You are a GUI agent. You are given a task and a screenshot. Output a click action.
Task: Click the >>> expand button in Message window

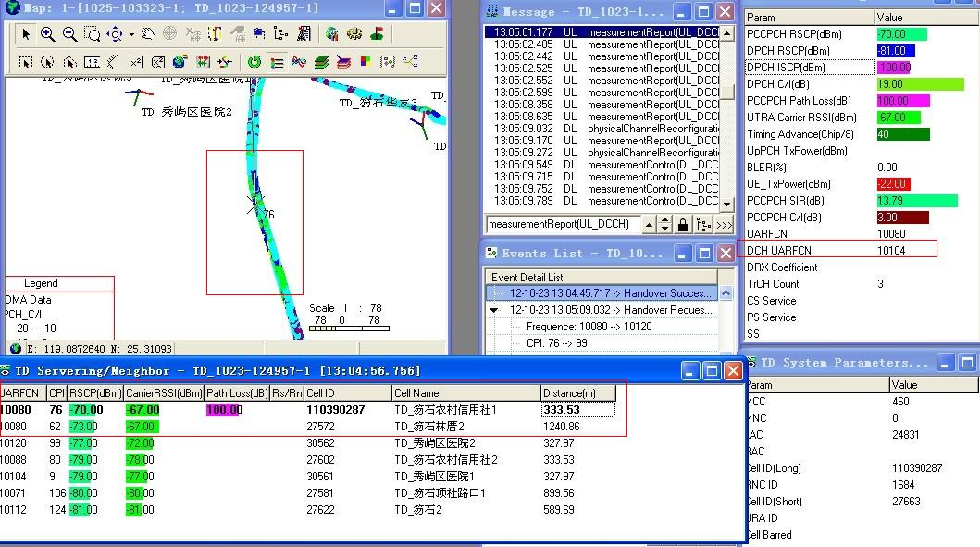pyautogui.click(x=724, y=224)
